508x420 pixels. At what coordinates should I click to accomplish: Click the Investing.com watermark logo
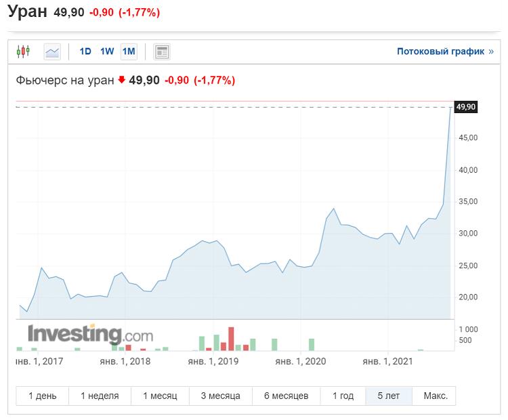tap(90, 334)
